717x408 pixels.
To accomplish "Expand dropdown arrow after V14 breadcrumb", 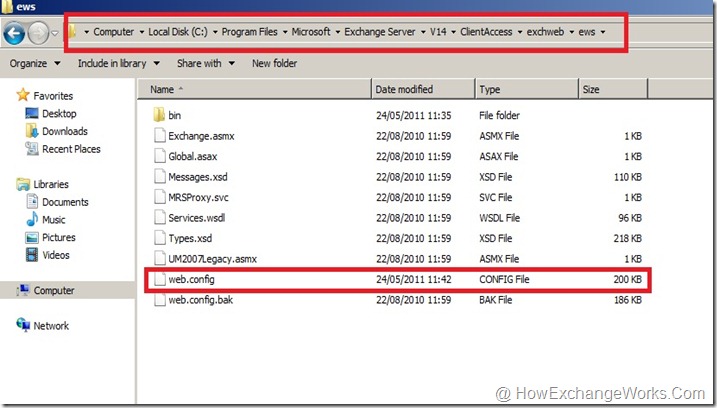I will coord(453,32).
